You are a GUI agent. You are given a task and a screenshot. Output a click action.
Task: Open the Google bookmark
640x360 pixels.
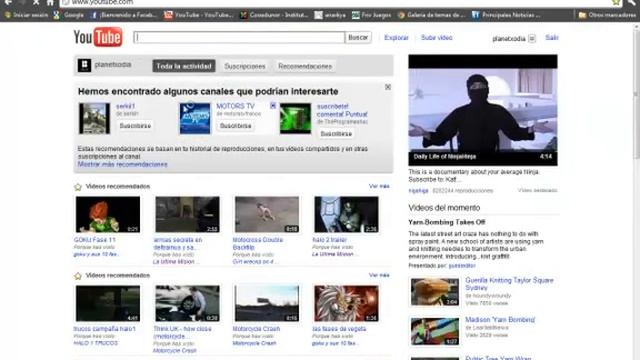[69, 15]
